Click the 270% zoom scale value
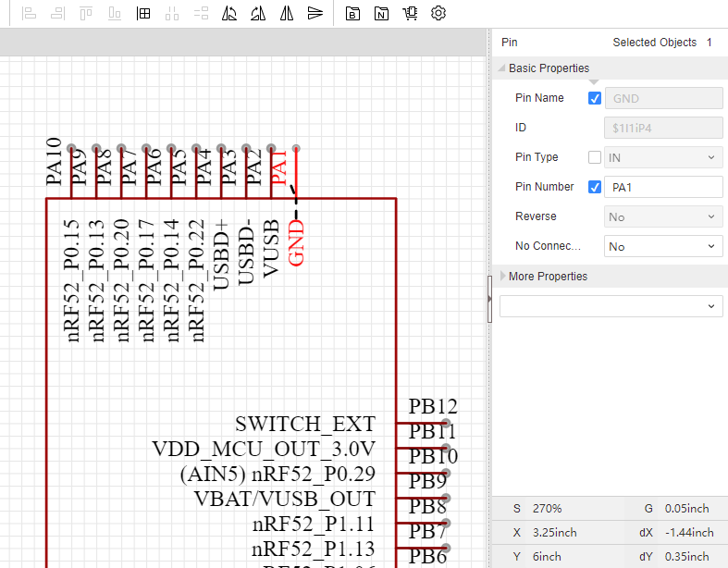728x568 pixels. 547,509
